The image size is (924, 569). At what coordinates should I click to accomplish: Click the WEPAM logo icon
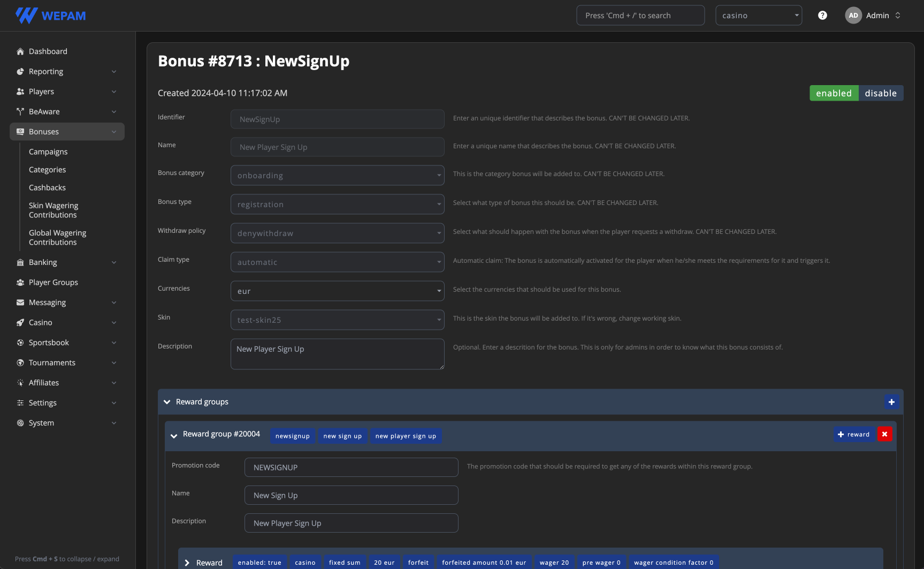click(26, 16)
